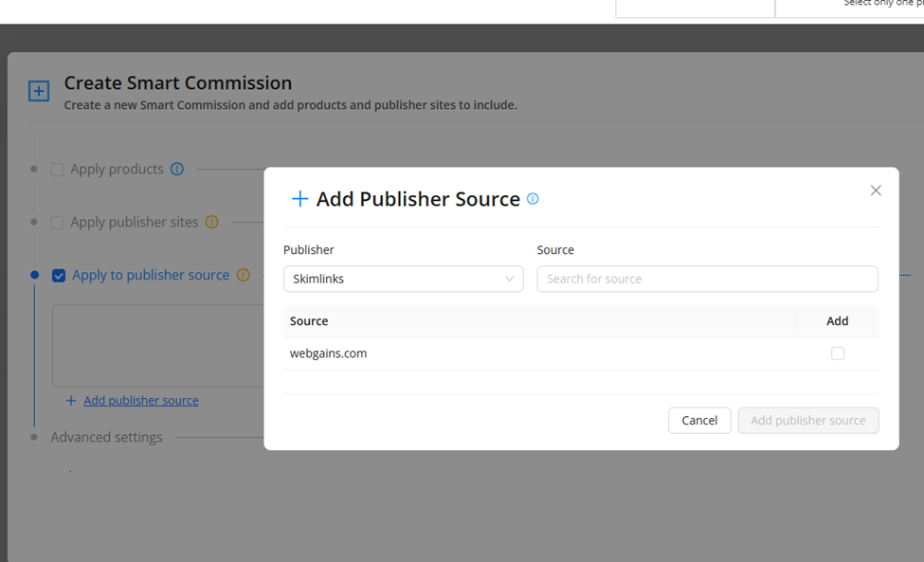This screenshot has height=562, width=924.
Task: Check the Add box for webgains.com
Action: (837, 354)
